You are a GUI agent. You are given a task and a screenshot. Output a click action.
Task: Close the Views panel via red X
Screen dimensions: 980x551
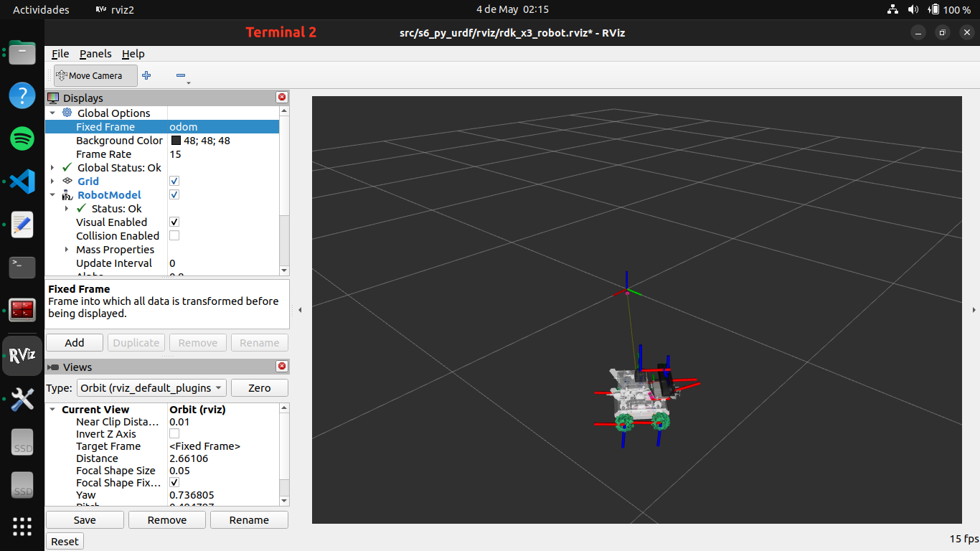tap(282, 367)
